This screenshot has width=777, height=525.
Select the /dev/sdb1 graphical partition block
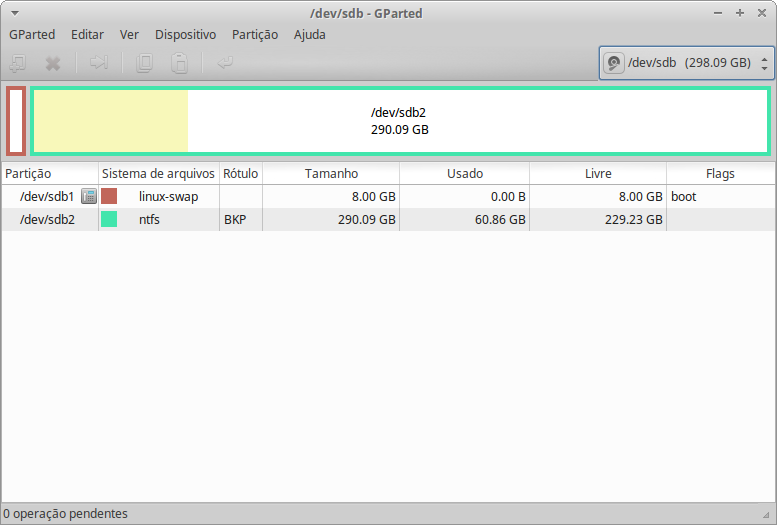point(16,121)
